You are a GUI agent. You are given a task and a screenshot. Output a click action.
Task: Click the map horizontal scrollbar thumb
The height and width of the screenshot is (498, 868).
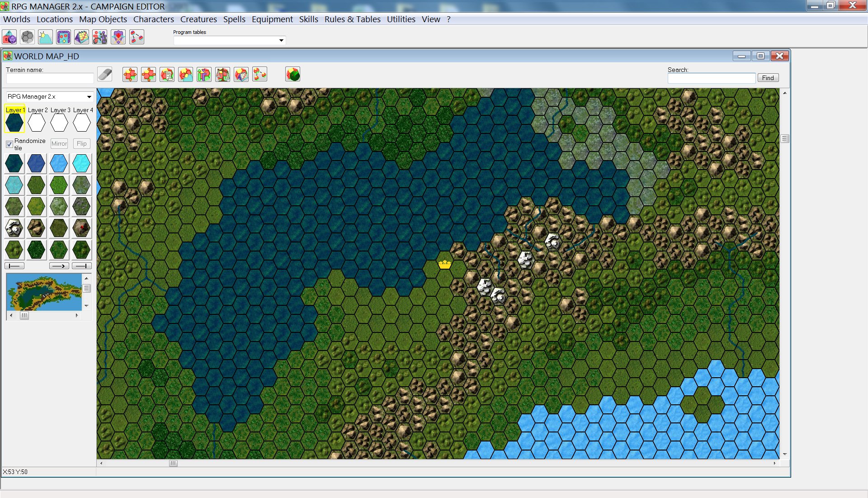(173, 463)
